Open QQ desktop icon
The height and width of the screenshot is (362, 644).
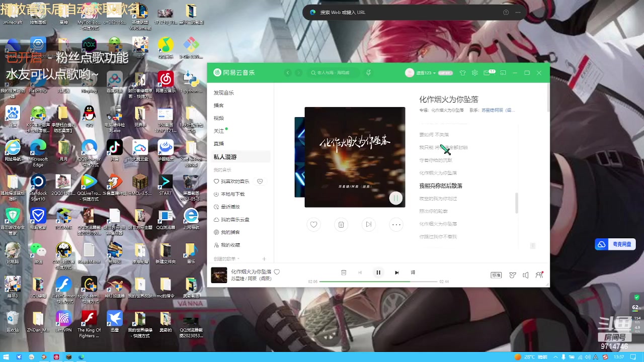point(89,116)
